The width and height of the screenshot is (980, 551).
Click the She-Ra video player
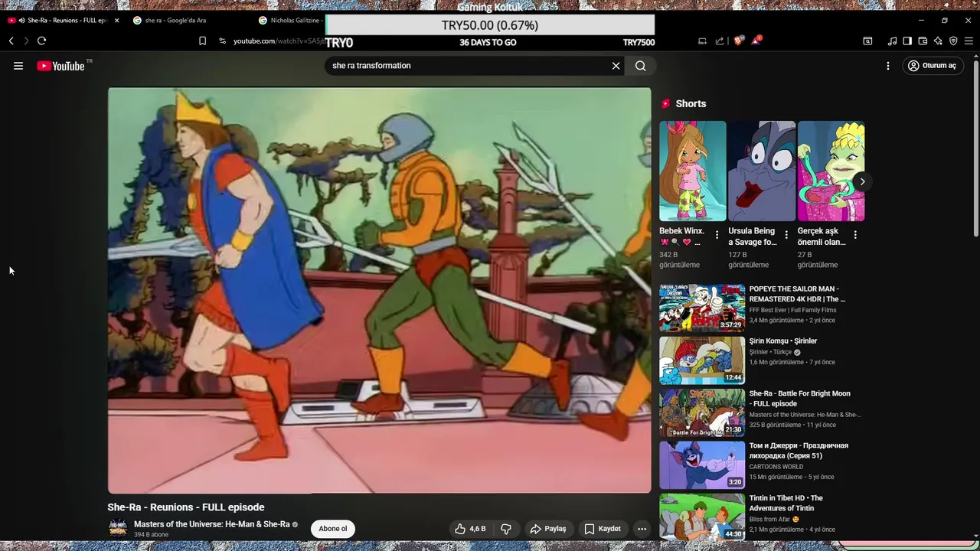pos(380,290)
